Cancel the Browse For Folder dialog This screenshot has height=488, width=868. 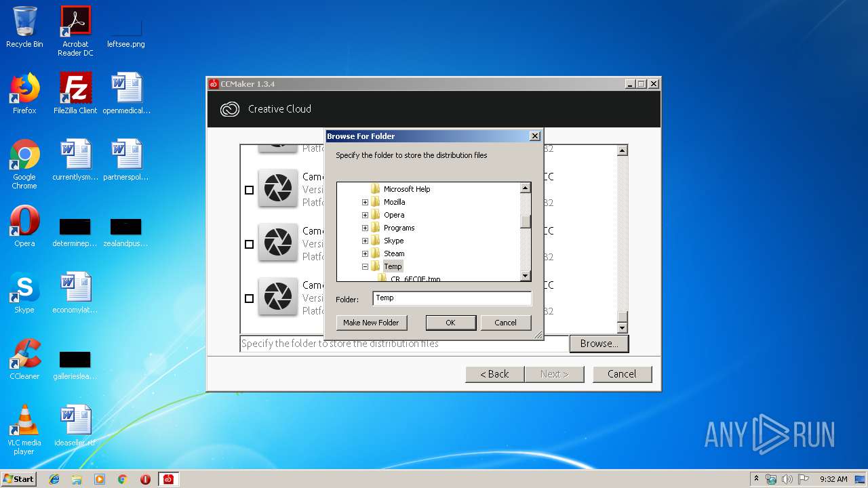pos(505,323)
